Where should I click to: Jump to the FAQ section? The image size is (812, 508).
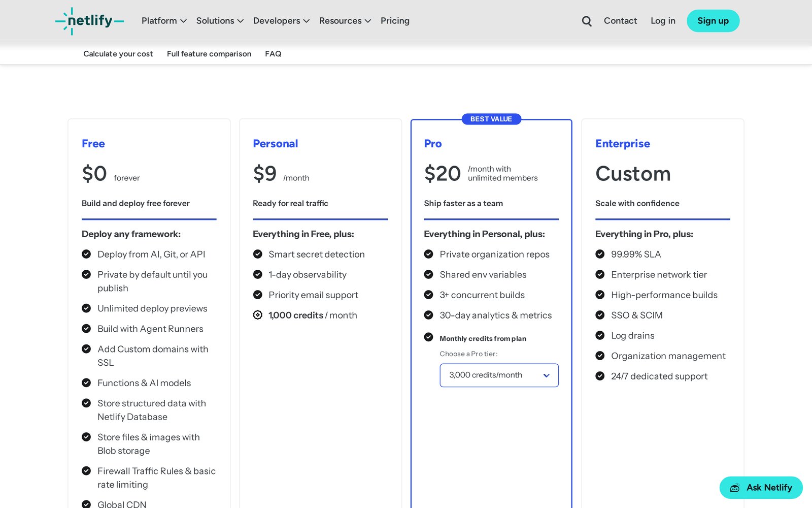(x=273, y=54)
